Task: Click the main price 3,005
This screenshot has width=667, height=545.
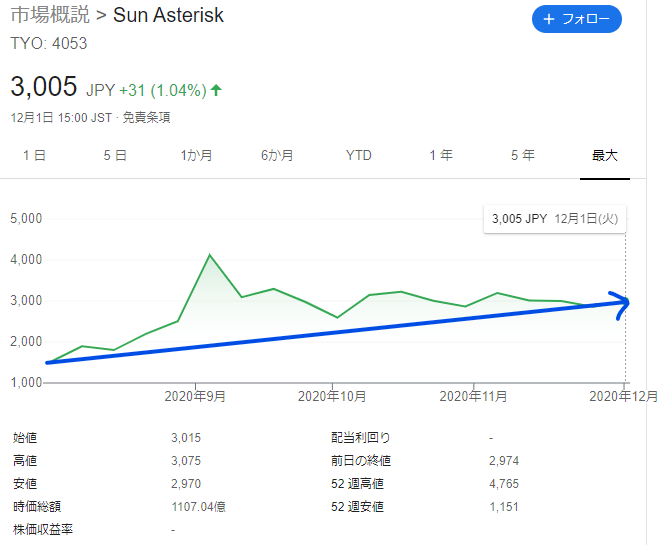Action: coord(43,87)
